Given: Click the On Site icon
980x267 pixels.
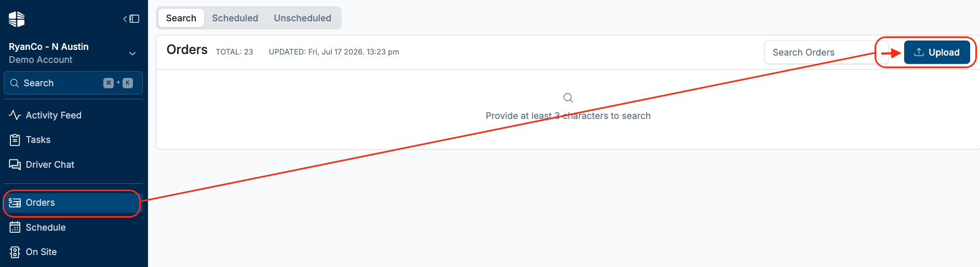Looking at the screenshot, I should point(15,252).
